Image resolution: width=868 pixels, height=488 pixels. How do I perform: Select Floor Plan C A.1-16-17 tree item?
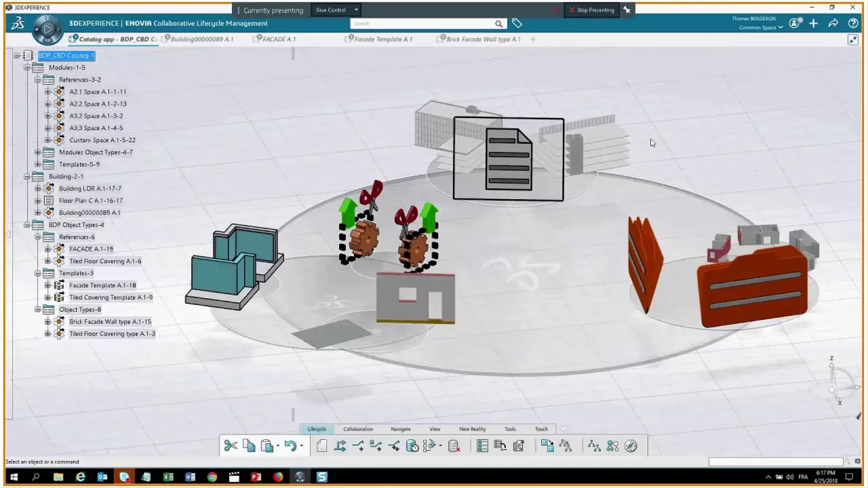point(91,201)
